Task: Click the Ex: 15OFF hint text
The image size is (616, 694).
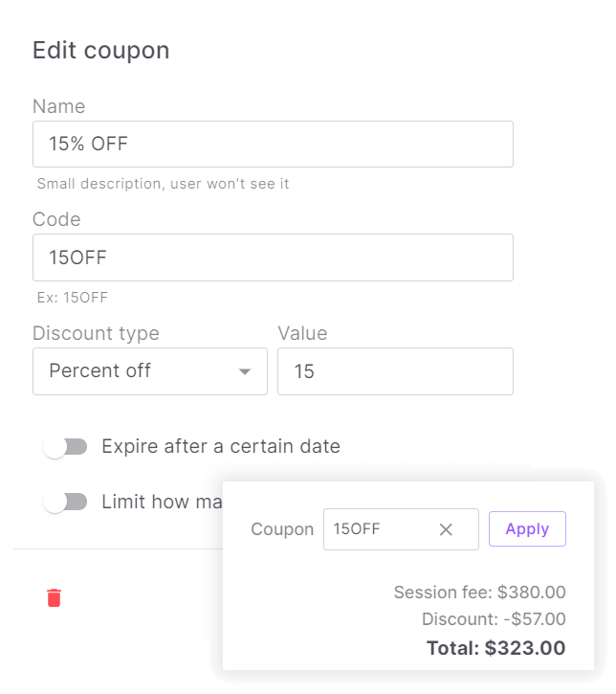Action: tap(72, 298)
